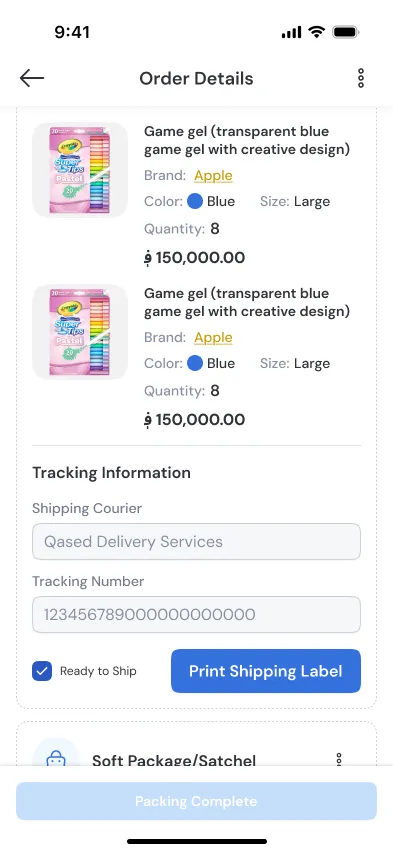Tap the first Game gel product title
This screenshot has height=852, width=393.
tap(247, 140)
